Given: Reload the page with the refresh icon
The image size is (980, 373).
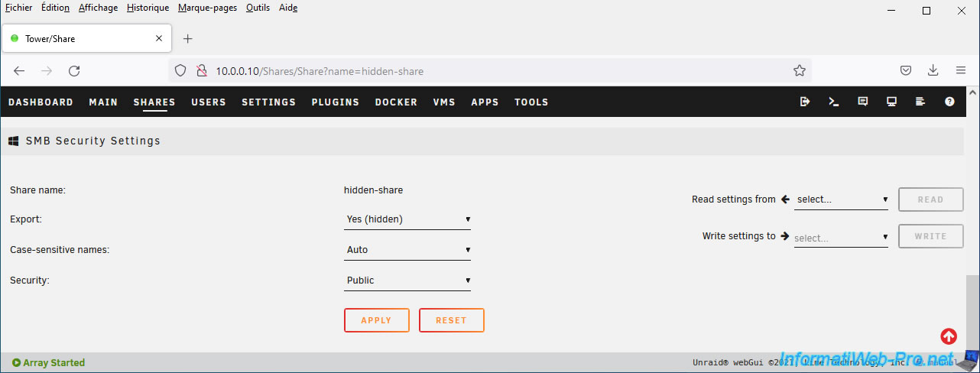Looking at the screenshot, I should 74,71.
